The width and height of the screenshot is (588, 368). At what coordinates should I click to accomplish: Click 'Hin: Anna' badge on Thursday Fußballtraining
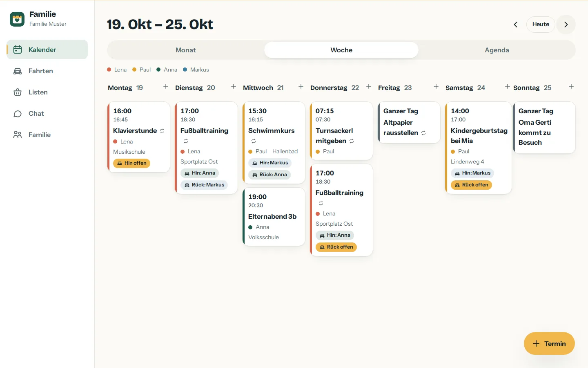(x=335, y=235)
